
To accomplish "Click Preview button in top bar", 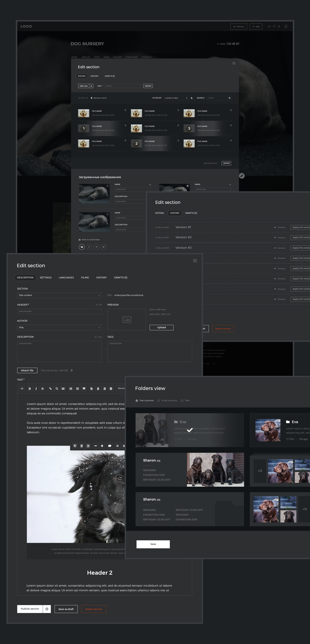I will tap(239, 26).
